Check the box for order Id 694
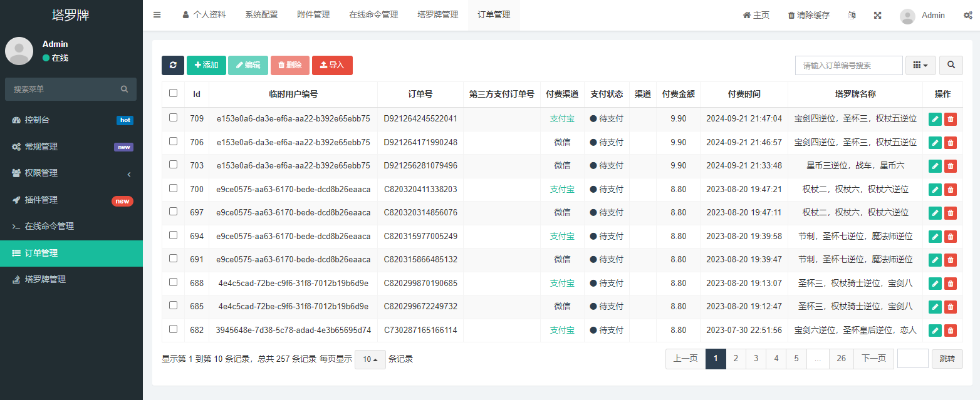This screenshot has height=400, width=980. (x=174, y=235)
